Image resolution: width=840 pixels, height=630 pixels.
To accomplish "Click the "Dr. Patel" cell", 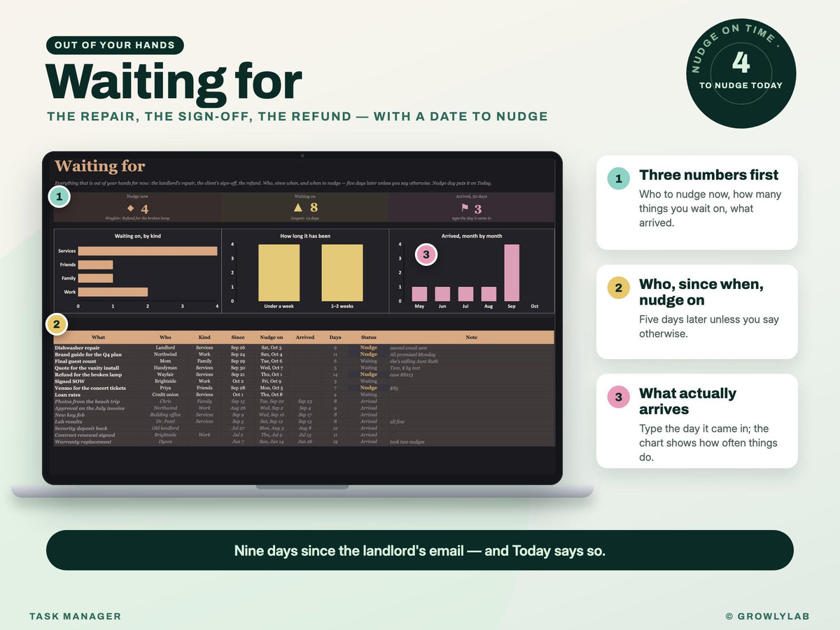I will click(x=165, y=421).
